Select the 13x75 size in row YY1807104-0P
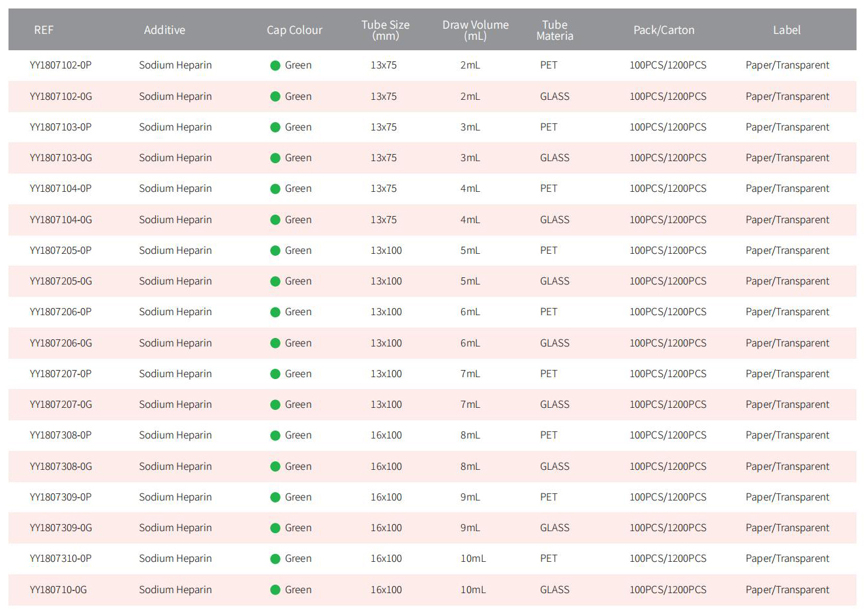 (384, 189)
